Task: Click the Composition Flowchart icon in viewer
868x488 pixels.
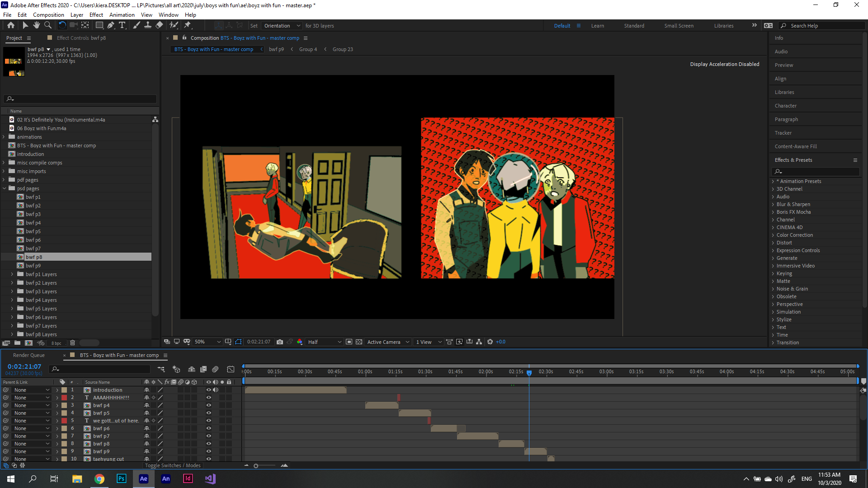Action: click(479, 342)
